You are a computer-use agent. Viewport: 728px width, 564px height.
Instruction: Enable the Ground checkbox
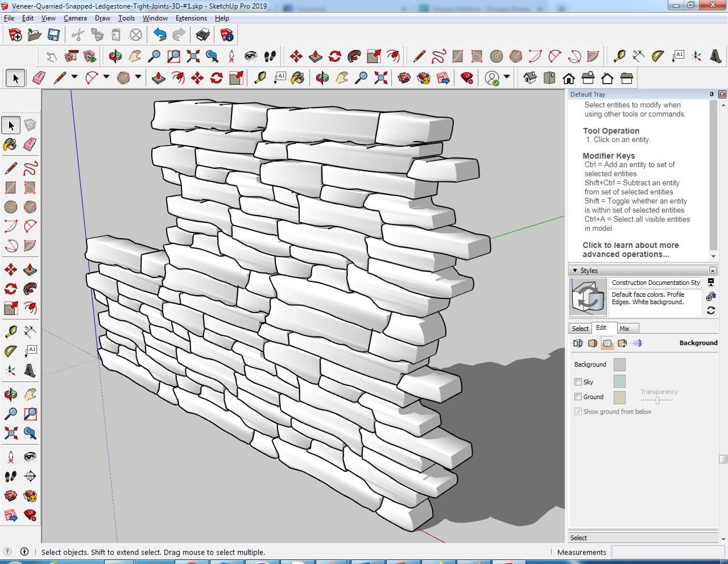(578, 397)
